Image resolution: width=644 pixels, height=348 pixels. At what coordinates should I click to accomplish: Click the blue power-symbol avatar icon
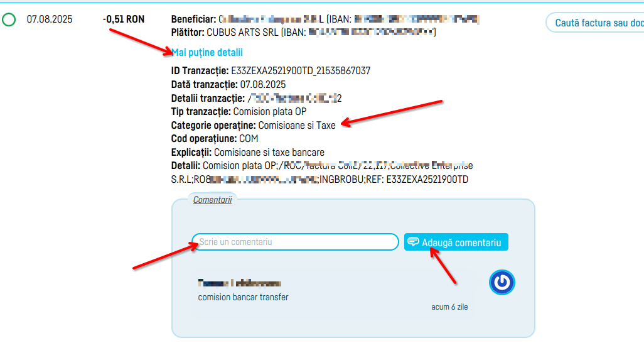click(502, 282)
